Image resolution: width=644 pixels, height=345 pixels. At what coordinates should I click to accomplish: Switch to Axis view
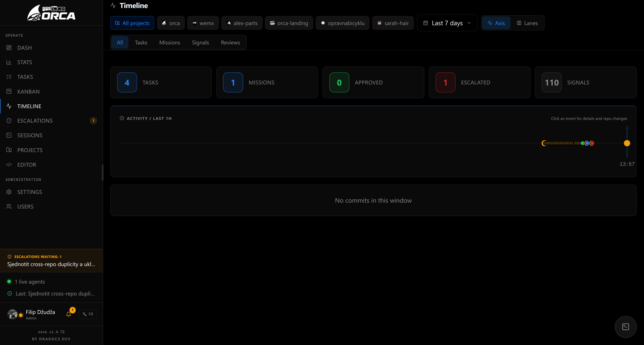point(496,23)
